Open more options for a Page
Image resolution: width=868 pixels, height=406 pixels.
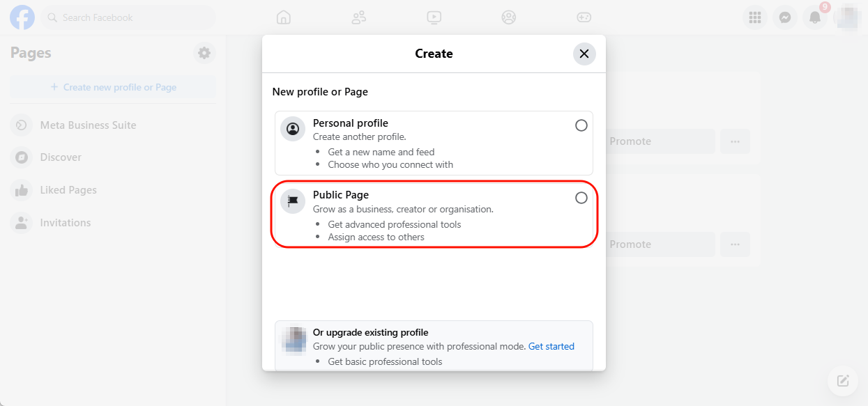[735, 141]
